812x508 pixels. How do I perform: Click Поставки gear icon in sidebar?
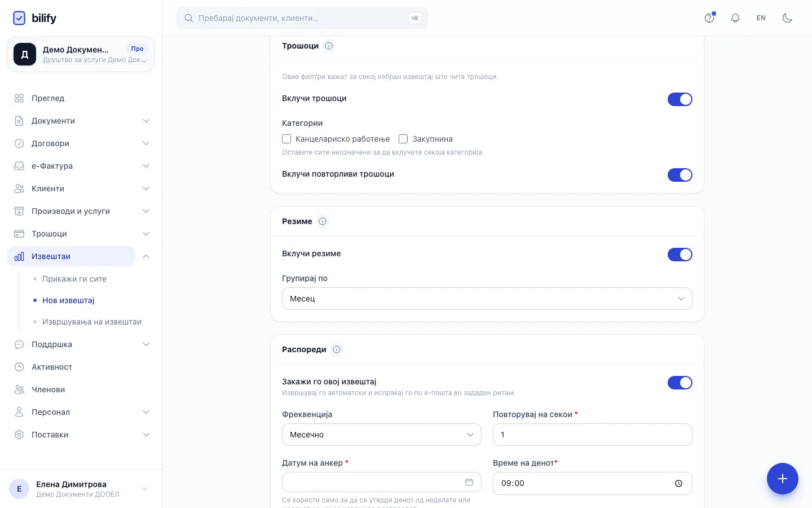tap(19, 435)
